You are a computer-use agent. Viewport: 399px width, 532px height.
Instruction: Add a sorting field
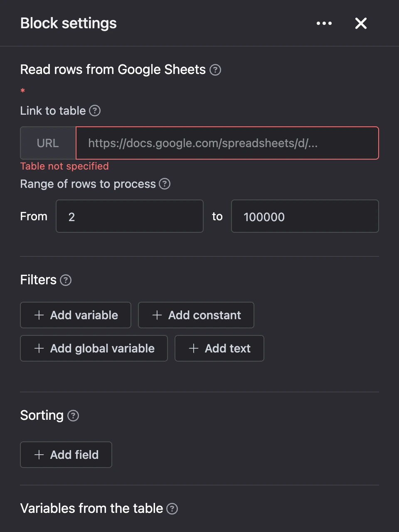(x=66, y=455)
